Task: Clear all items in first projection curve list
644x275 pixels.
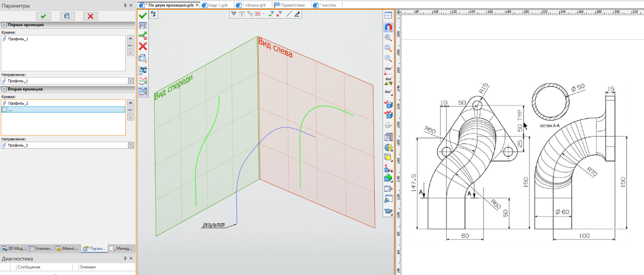Action: coord(131,53)
